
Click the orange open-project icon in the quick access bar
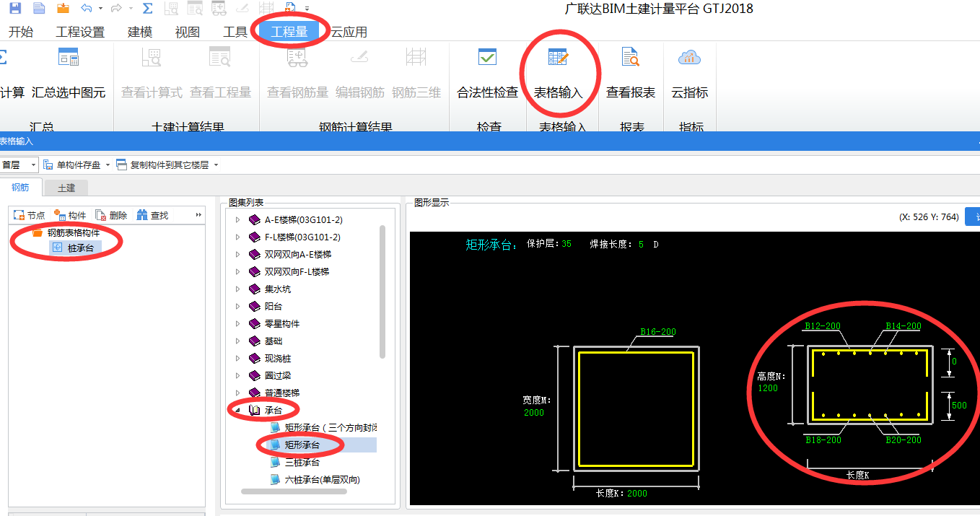pos(63,9)
